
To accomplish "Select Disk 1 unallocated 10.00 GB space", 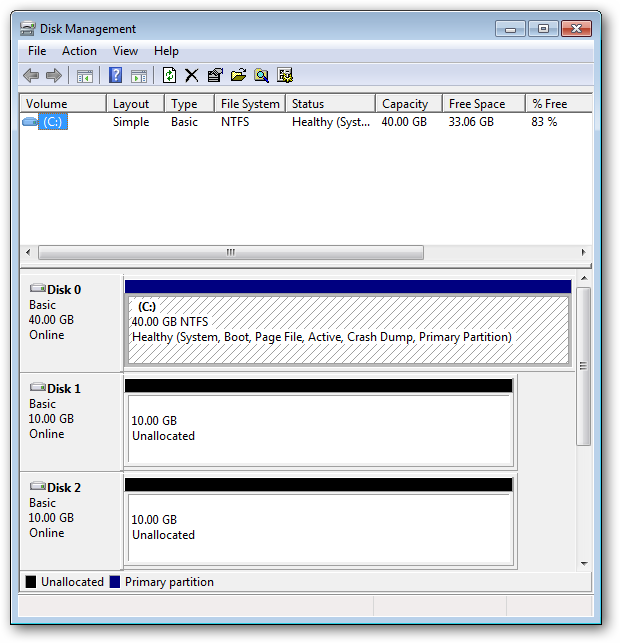I will pyautogui.click(x=320, y=429).
